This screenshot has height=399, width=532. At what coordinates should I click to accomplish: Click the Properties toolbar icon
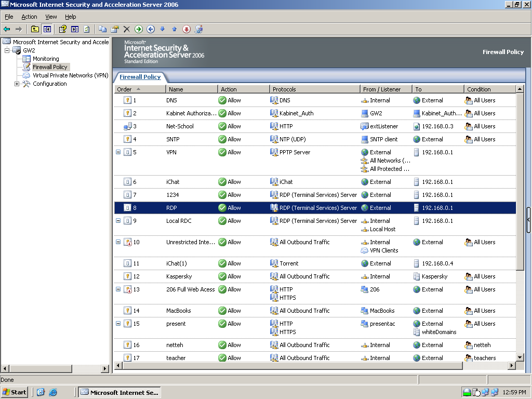click(115, 29)
